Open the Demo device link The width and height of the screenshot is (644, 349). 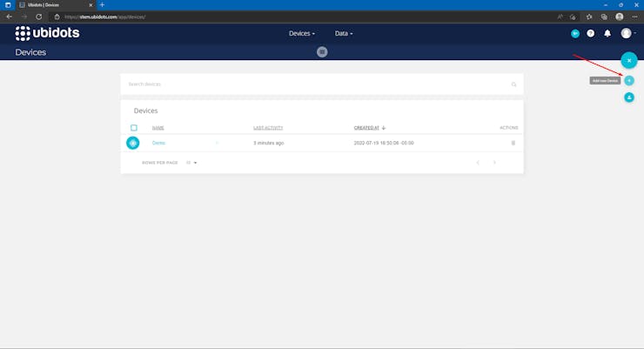click(158, 143)
